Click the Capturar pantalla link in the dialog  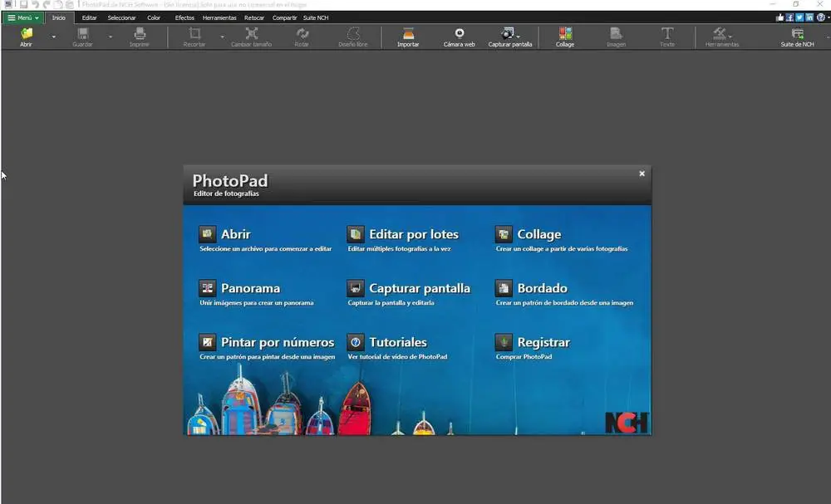click(x=419, y=288)
